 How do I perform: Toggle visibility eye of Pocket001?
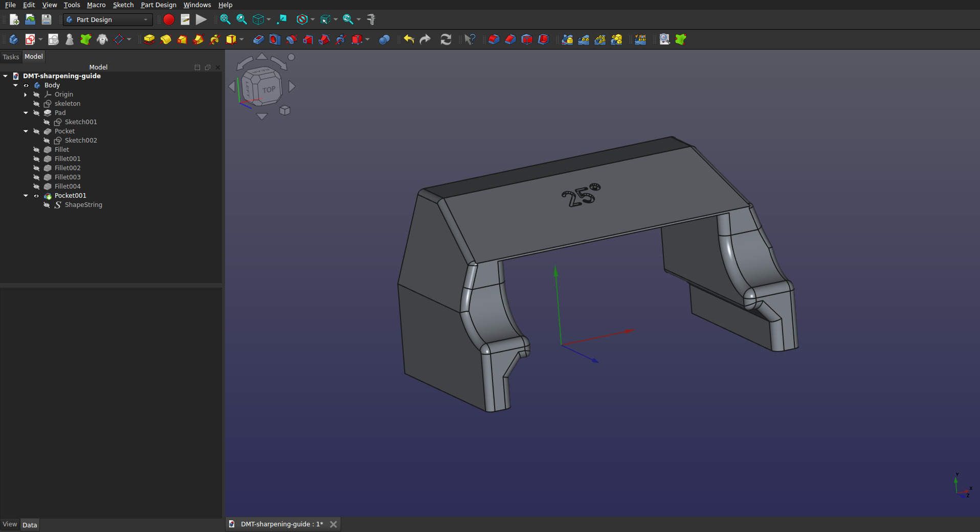pos(36,196)
